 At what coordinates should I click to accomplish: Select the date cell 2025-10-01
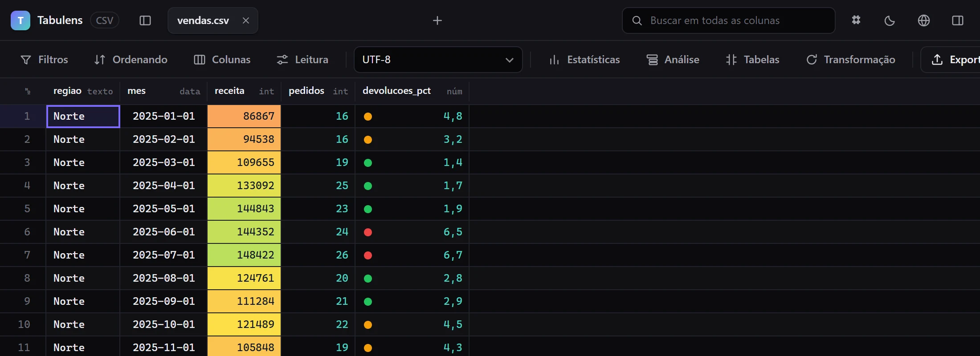164,324
